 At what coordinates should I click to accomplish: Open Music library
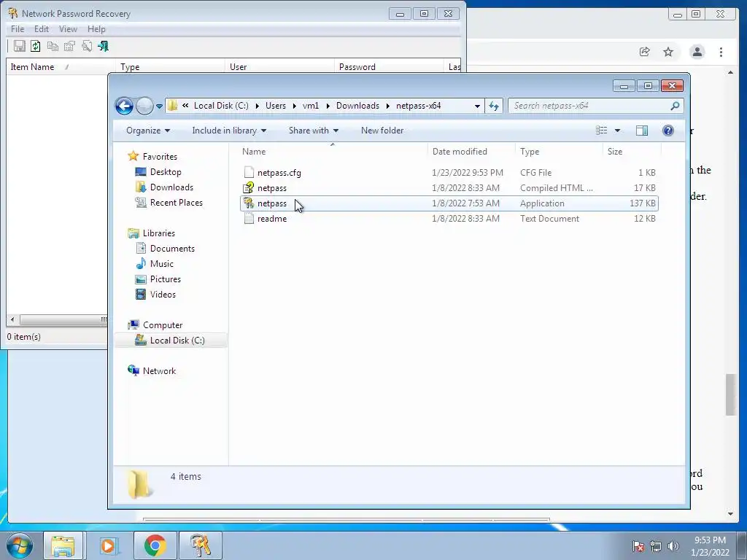pos(161,264)
